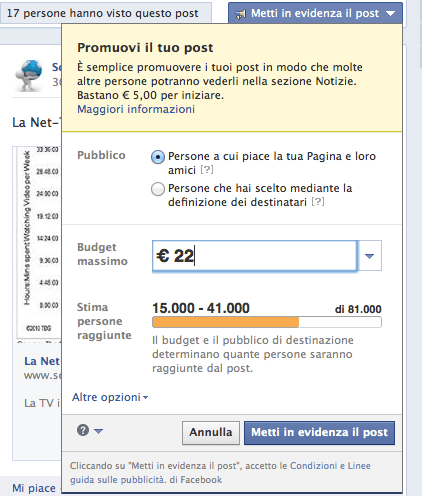Click blue 'Metti in evidenza il post' confirm button
The image size is (422, 496).
pos(319,433)
